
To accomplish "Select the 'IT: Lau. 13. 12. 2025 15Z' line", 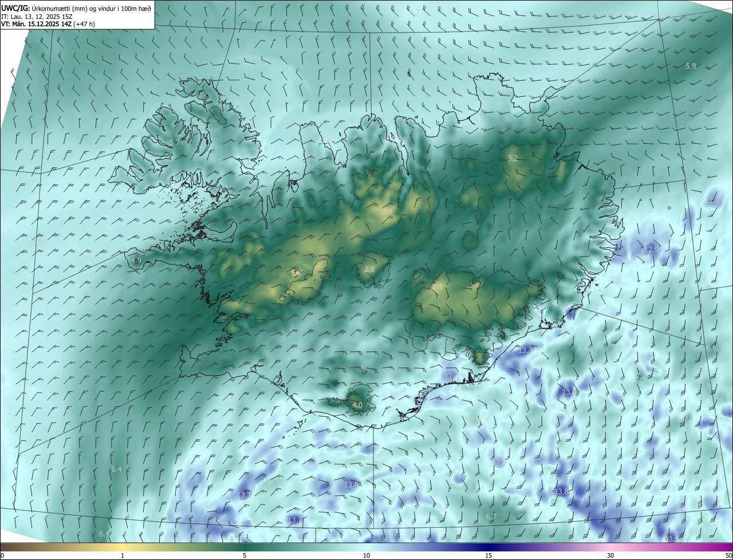I will (x=37, y=17).
